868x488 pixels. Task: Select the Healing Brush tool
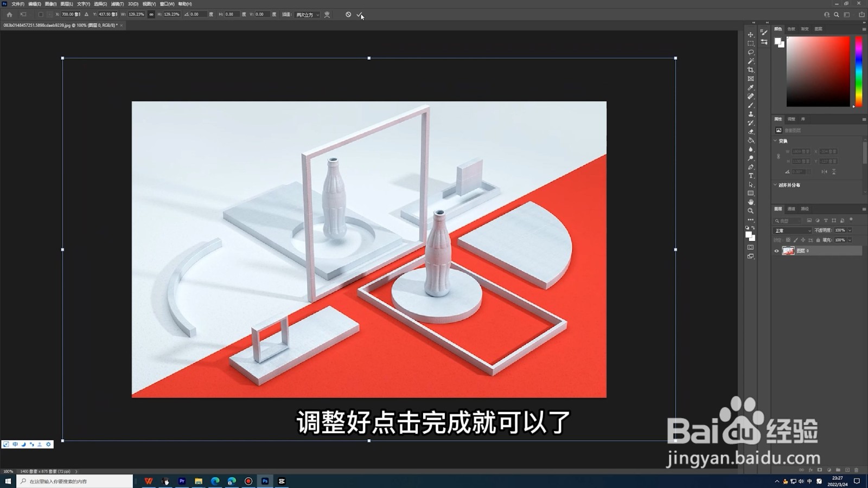coord(751,97)
